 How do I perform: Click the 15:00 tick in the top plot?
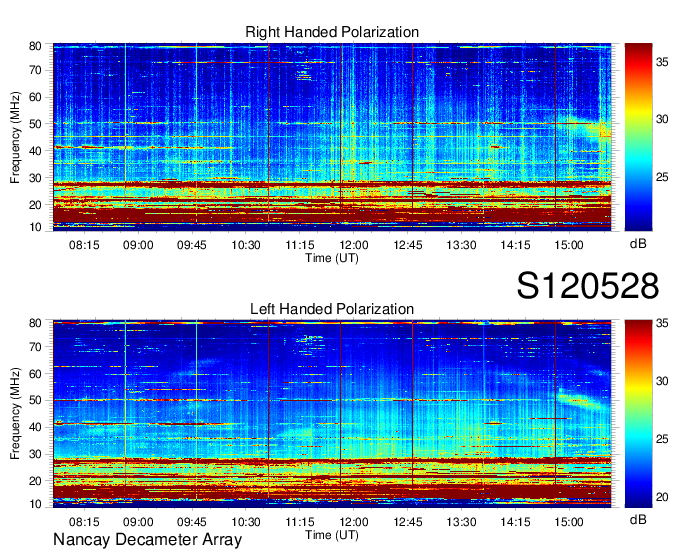click(x=569, y=245)
